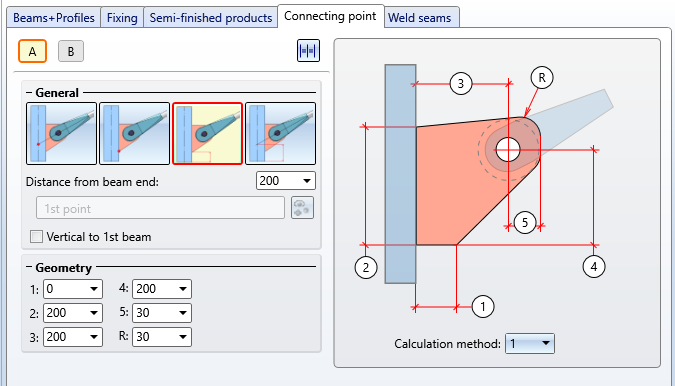Switch to connecting point B
The image size is (675, 386).
[71, 52]
